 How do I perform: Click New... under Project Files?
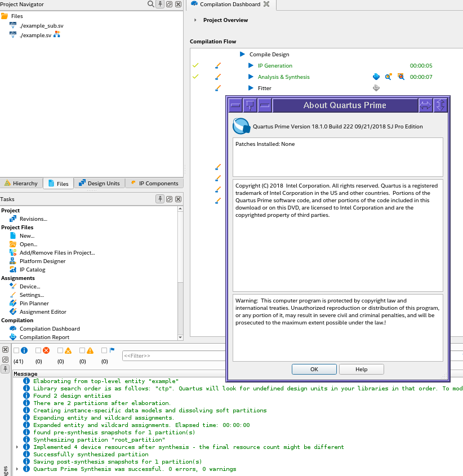[x=27, y=236]
